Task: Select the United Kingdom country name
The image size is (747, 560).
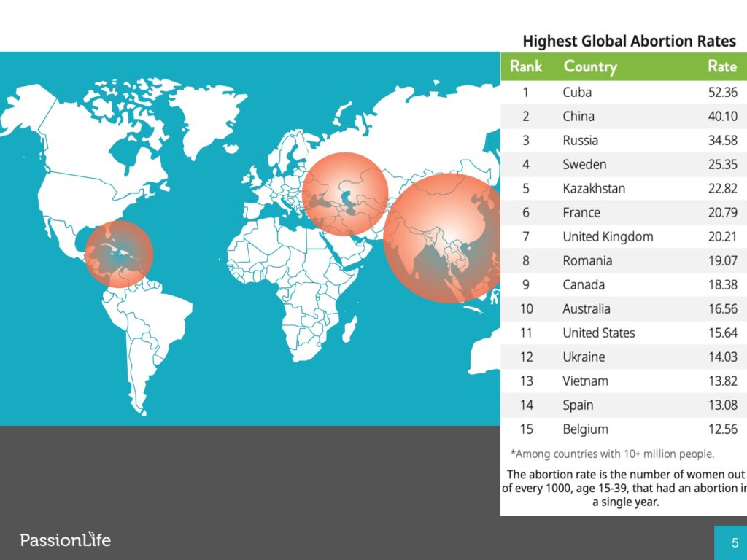Action: [608, 237]
